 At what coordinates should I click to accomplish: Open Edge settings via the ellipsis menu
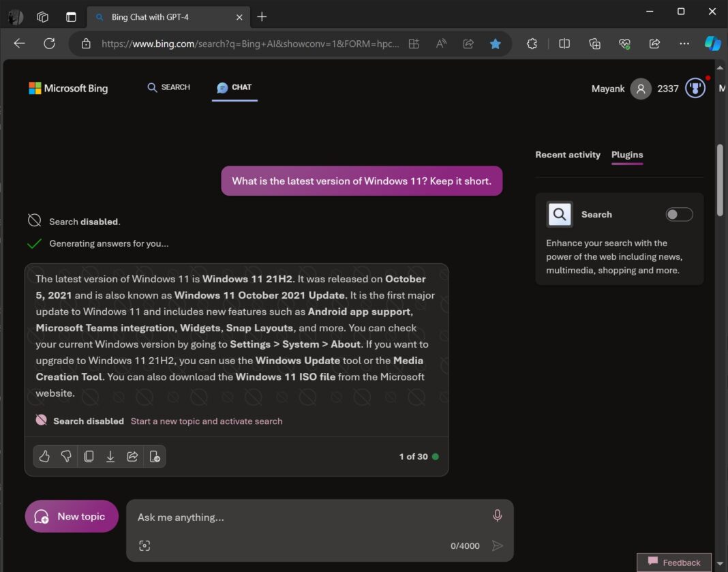(684, 43)
